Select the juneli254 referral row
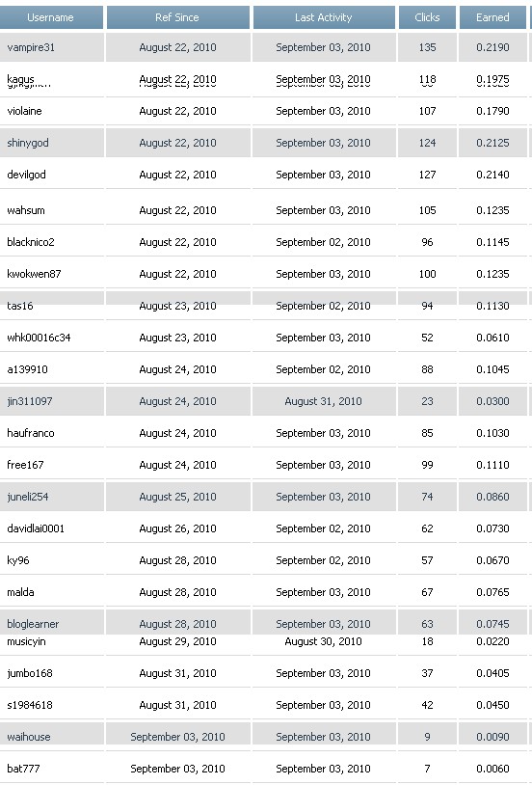532x785 pixels. (x=266, y=497)
